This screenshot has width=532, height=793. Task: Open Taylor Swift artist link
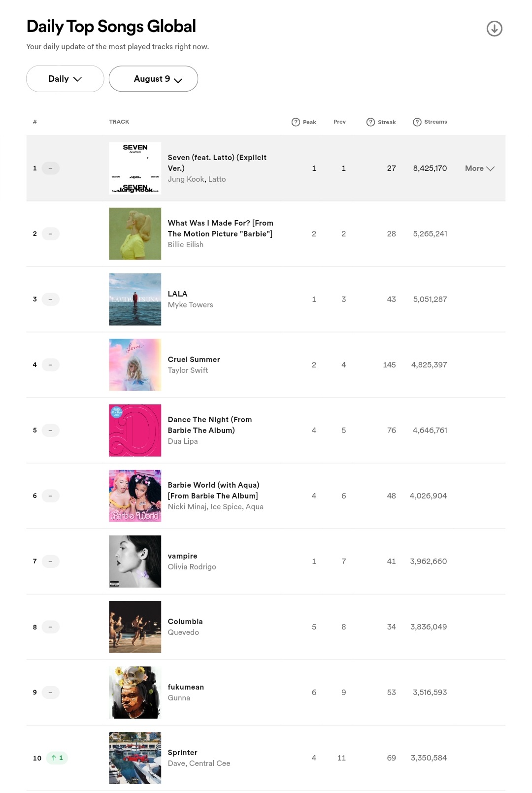(188, 370)
